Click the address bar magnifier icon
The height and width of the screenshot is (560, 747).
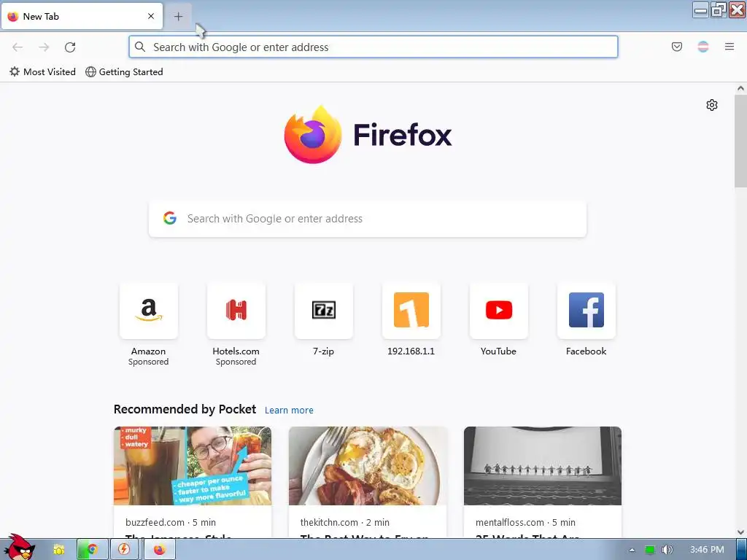(x=140, y=47)
